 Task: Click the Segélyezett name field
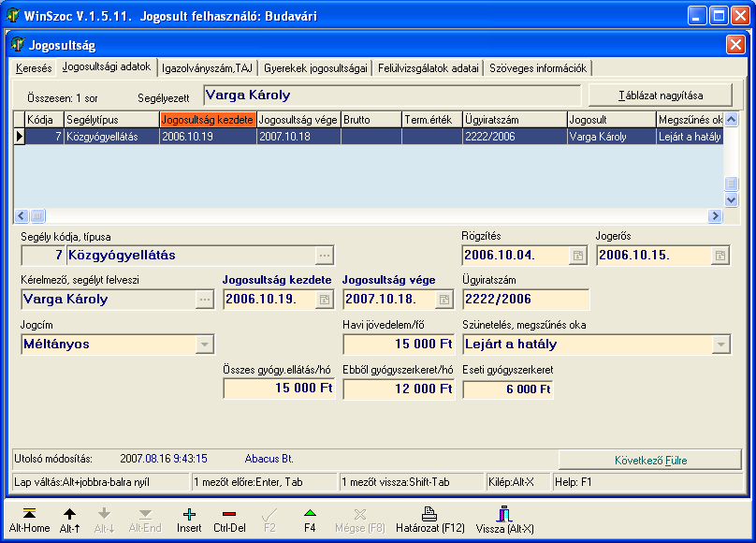[x=392, y=95]
